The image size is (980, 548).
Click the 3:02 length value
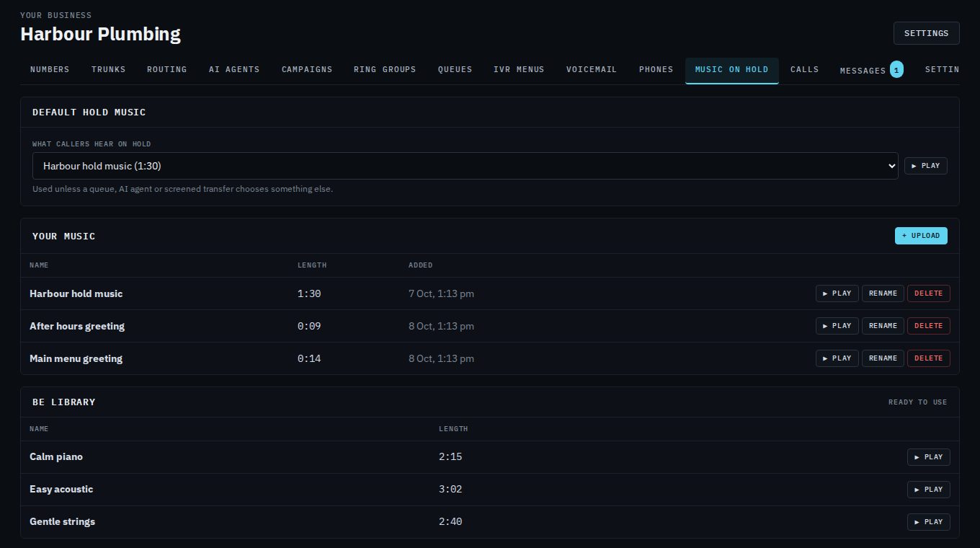click(x=450, y=490)
